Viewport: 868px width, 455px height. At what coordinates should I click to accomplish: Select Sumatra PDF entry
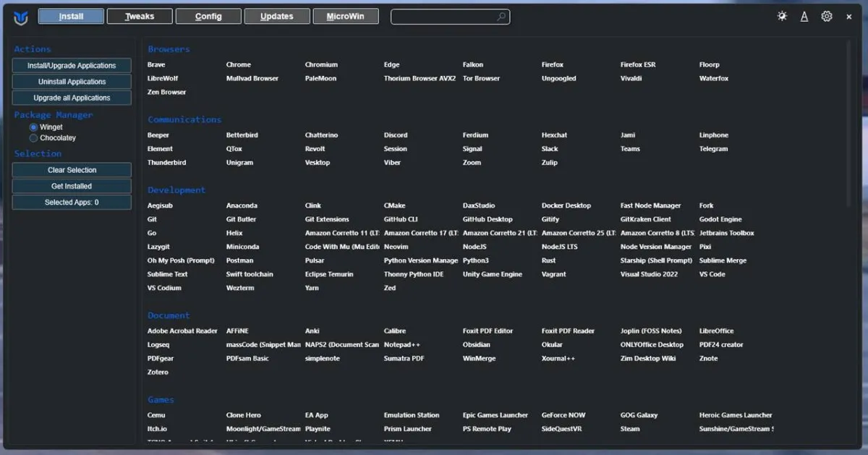coord(404,359)
